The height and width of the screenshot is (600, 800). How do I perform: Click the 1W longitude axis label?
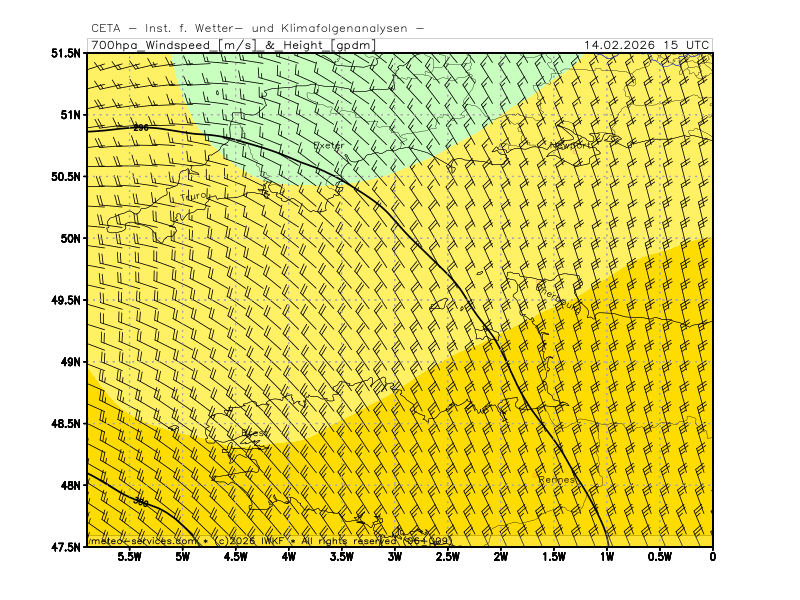pyautogui.click(x=607, y=556)
